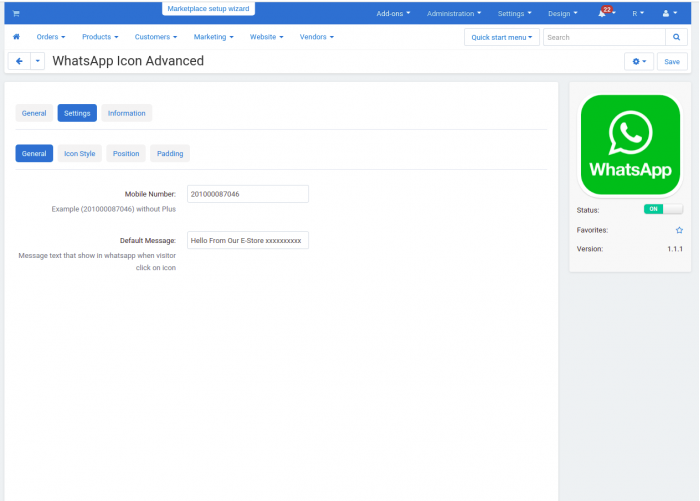Screen dimensions: 700x501
Task: Open the Website menu
Action: (x=266, y=37)
